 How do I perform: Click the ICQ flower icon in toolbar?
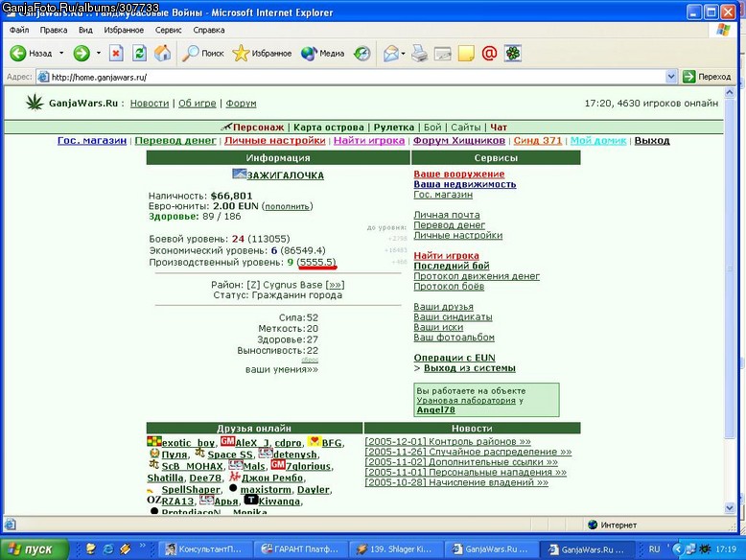[513, 54]
